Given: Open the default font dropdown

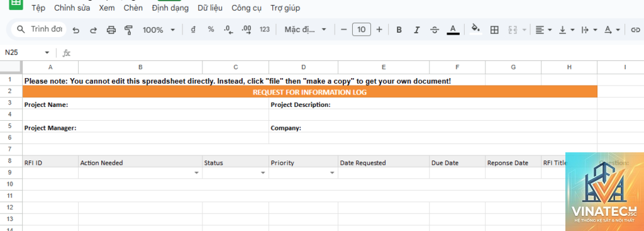Looking at the screenshot, I should click(x=306, y=30).
